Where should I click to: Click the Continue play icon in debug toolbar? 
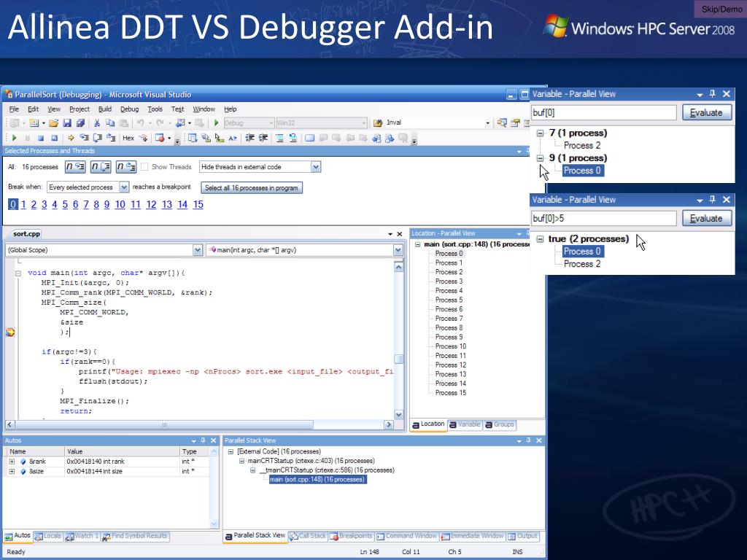(x=14, y=138)
